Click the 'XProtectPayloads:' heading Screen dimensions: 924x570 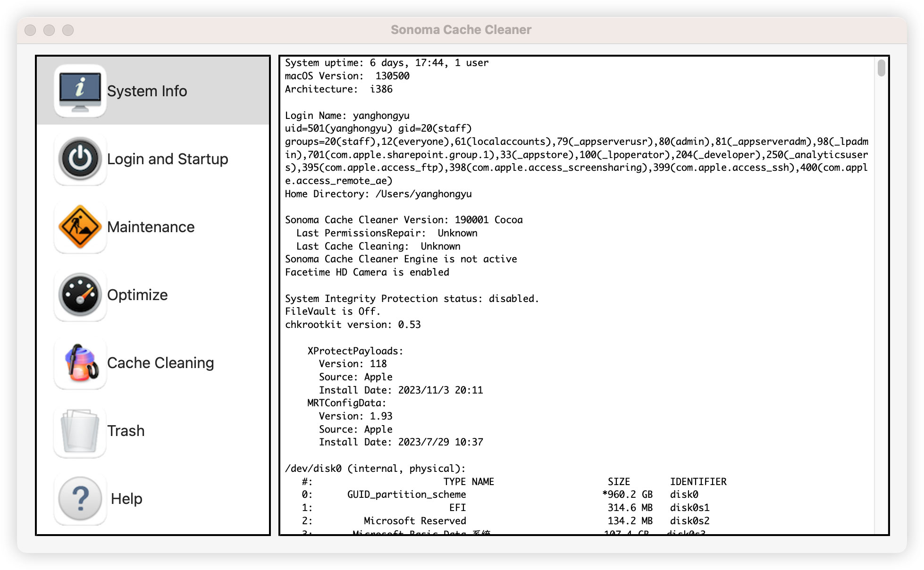[x=355, y=351]
